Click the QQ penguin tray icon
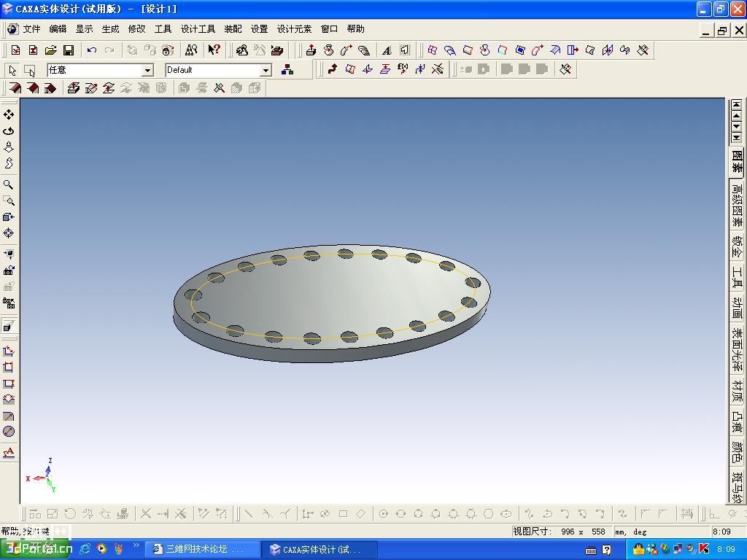 coord(639,549)
